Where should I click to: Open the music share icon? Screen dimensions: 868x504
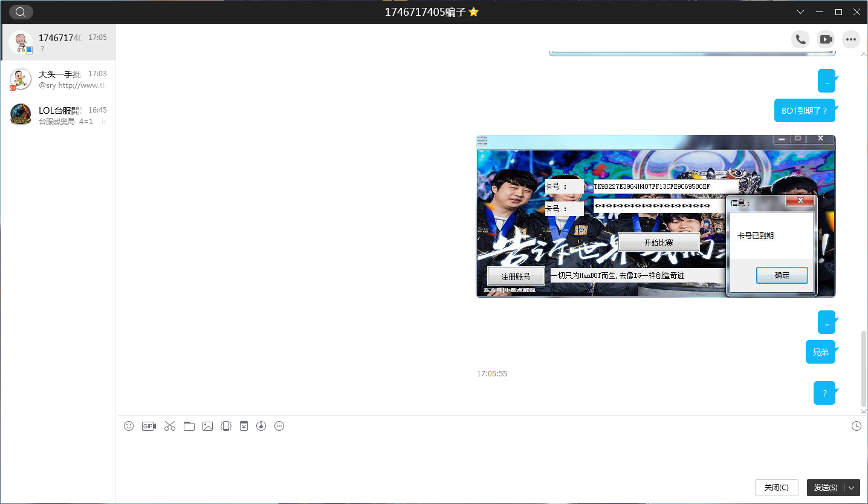[261, 426]
